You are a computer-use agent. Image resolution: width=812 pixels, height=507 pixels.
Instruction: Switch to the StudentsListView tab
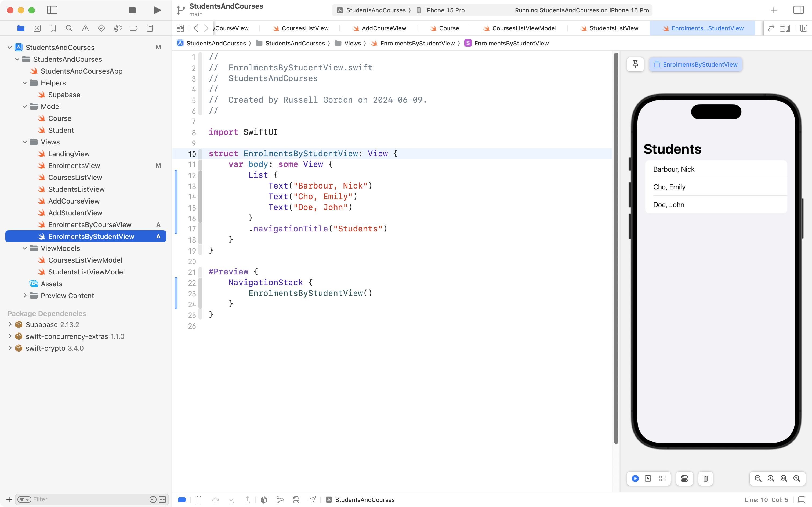click(614, 28)
